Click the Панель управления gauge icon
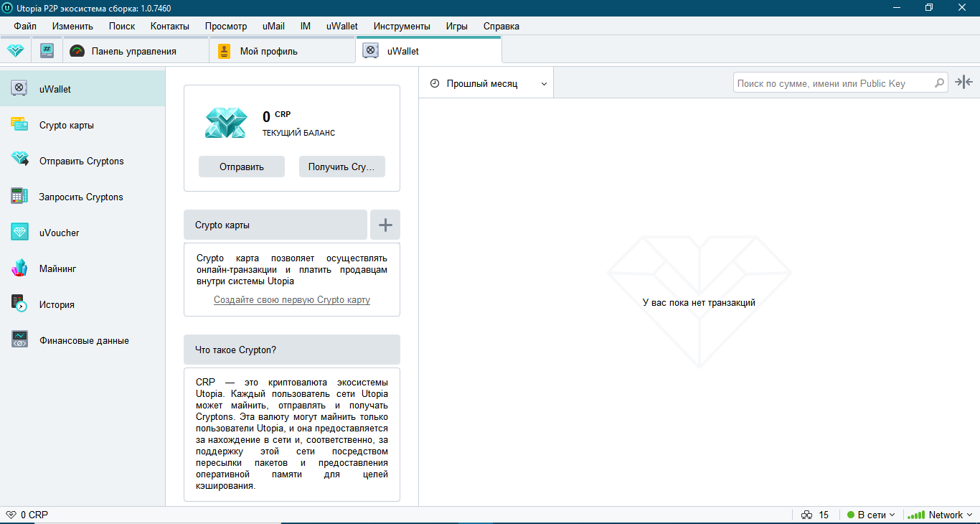Image resolution: width=980 pixels, height=524 pixels. click(x=77, y=51)
